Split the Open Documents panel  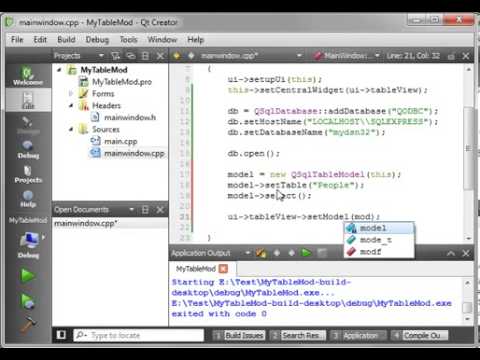pyautogui.click(x=145, y=210)
